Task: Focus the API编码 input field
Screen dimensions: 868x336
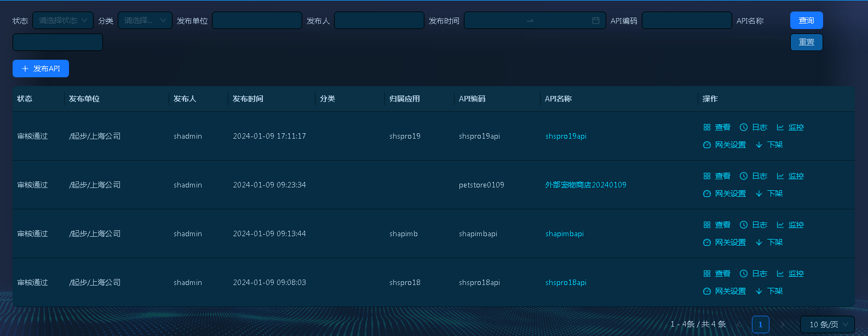Action: [x=687, y=20]
